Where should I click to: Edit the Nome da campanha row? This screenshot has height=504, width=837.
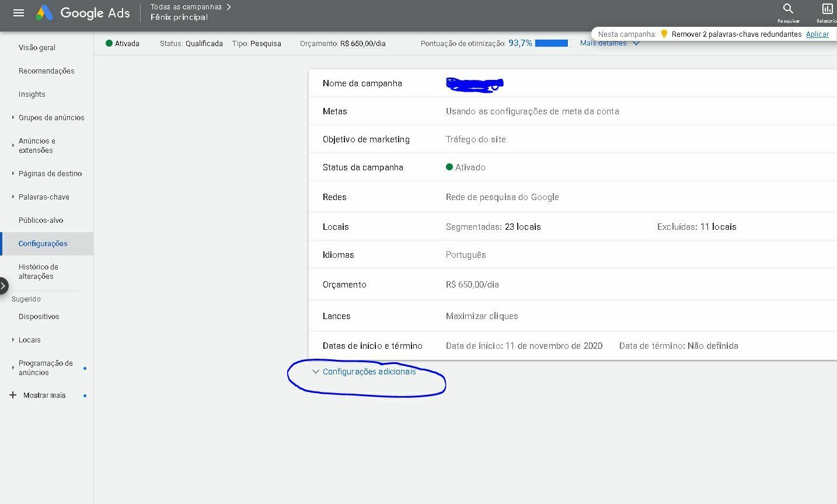click(x=573, y=83)
